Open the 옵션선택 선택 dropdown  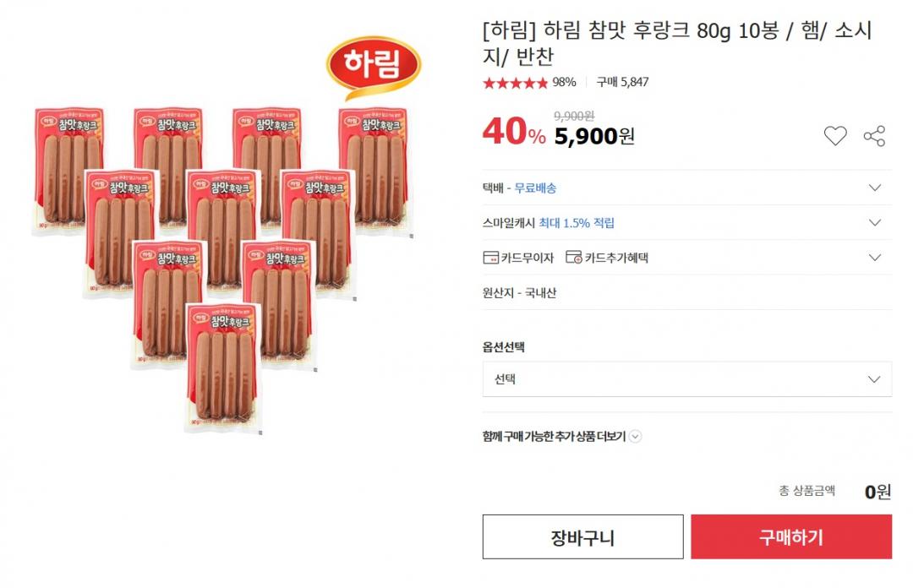click(x=686, y=379)
